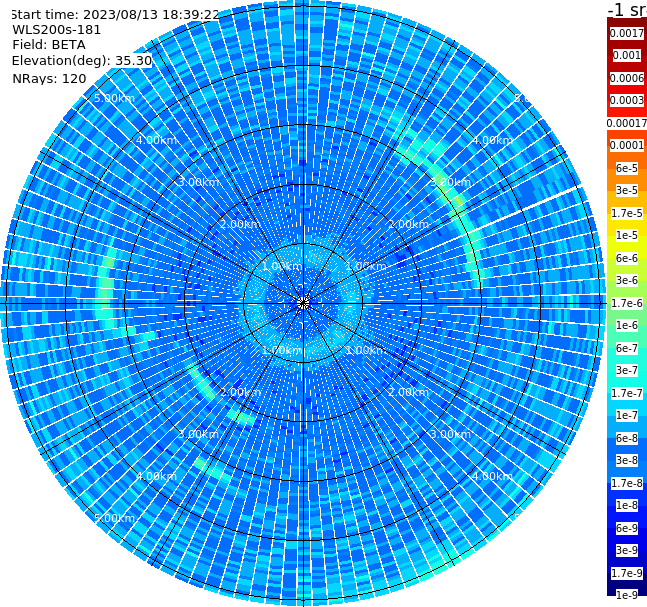The image size is (647, 607).
Task: Select the 3e-6 colorbar value
Action: click(x=627, y=280)
